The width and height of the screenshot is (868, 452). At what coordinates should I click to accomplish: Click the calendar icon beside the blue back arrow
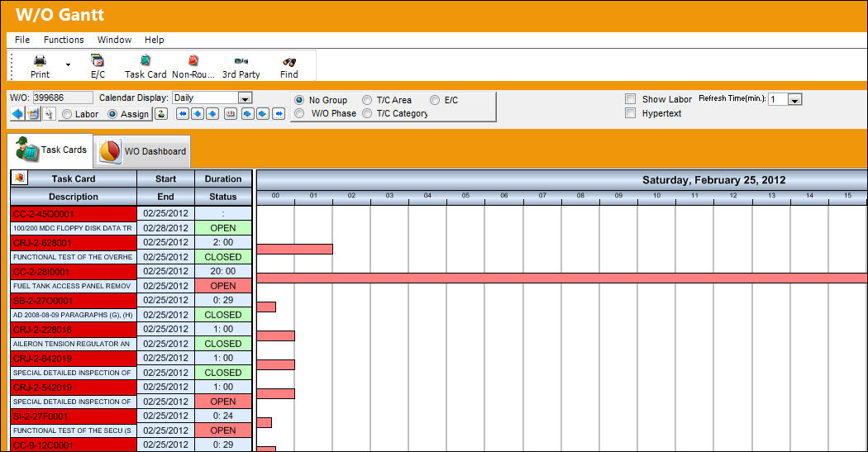[x=33, y=114]
